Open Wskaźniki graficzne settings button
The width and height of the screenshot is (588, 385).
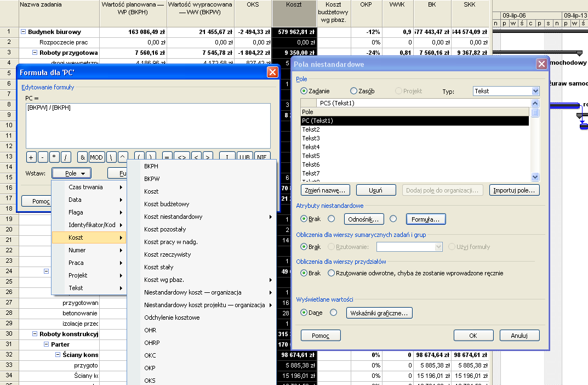click(x=379, y=313)
